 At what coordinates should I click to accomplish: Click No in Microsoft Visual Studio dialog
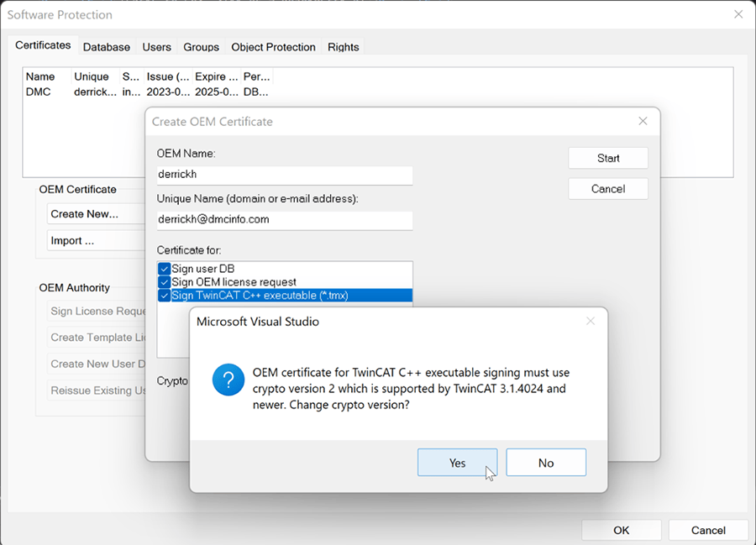click(x=546, y=463)
